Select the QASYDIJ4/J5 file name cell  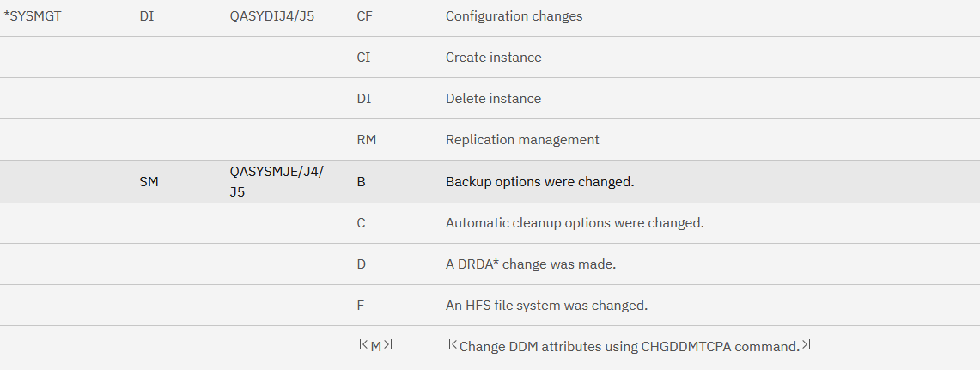(x=272, y=16)
